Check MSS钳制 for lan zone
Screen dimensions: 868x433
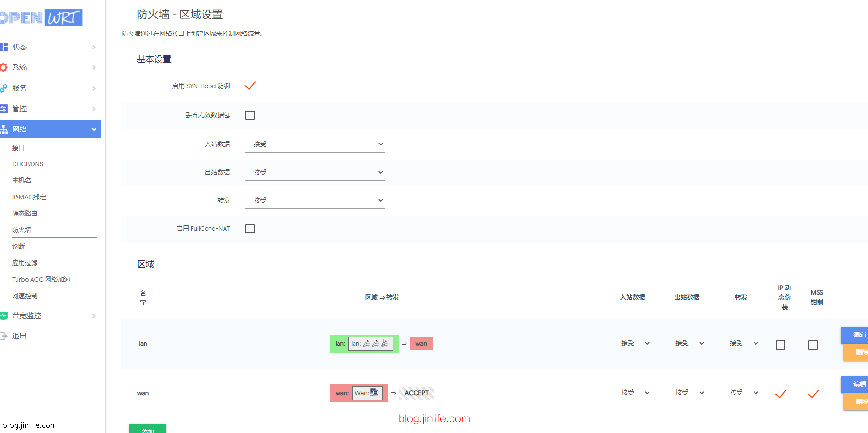[813, 345]
